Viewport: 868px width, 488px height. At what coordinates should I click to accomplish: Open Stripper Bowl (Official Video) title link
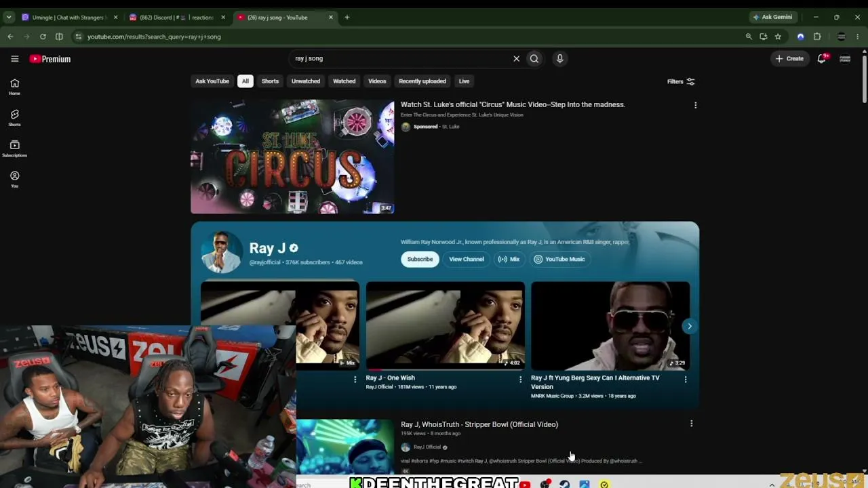click(x=479, y=424)
